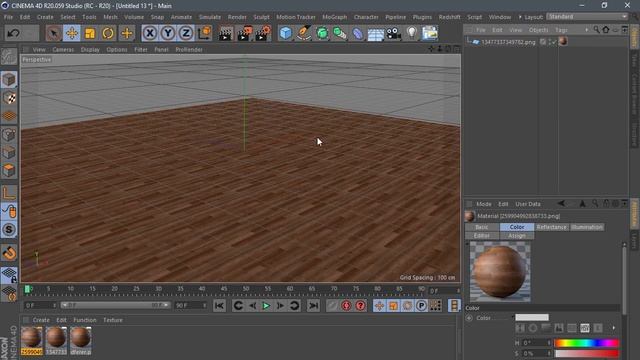This screenshot has height=360, width=640.
Task: Toggle Enable Axis L-shaped icon
Action: point(9,193)
